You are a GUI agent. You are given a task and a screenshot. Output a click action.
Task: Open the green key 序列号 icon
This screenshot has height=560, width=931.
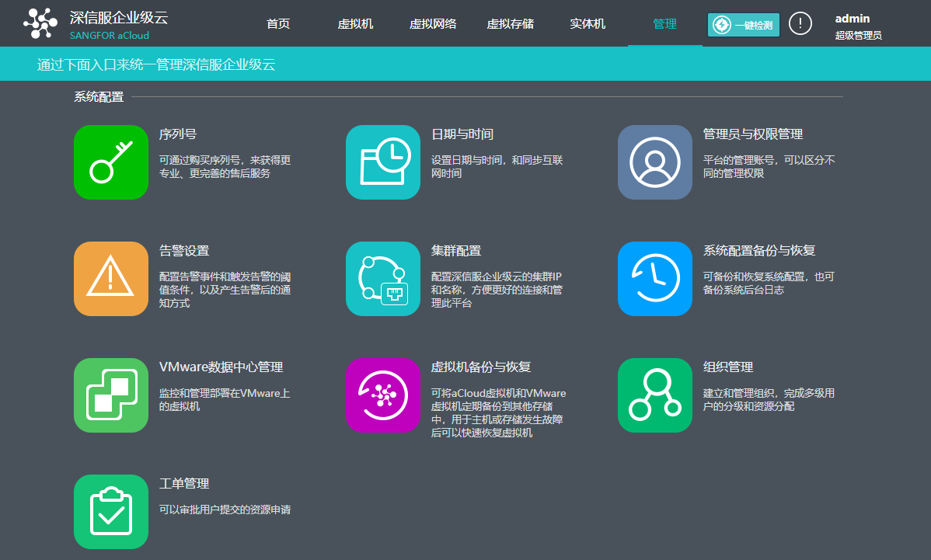(111, 162)
